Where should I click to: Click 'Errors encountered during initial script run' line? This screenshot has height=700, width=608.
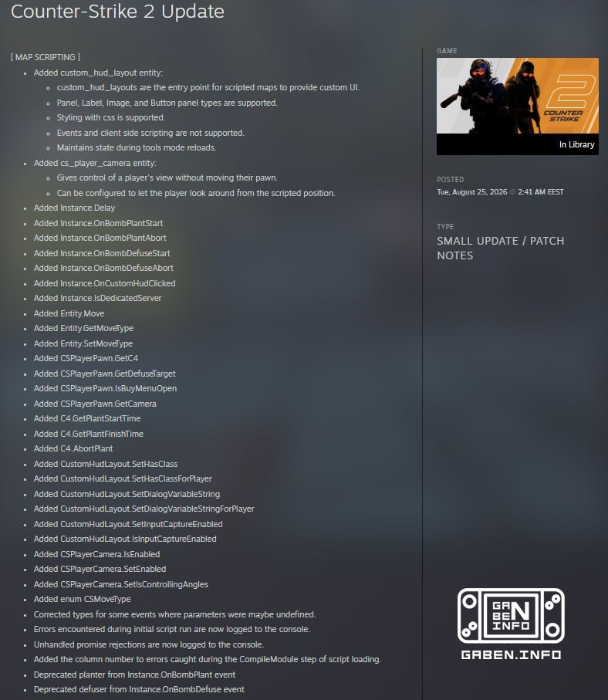[172, 630]
